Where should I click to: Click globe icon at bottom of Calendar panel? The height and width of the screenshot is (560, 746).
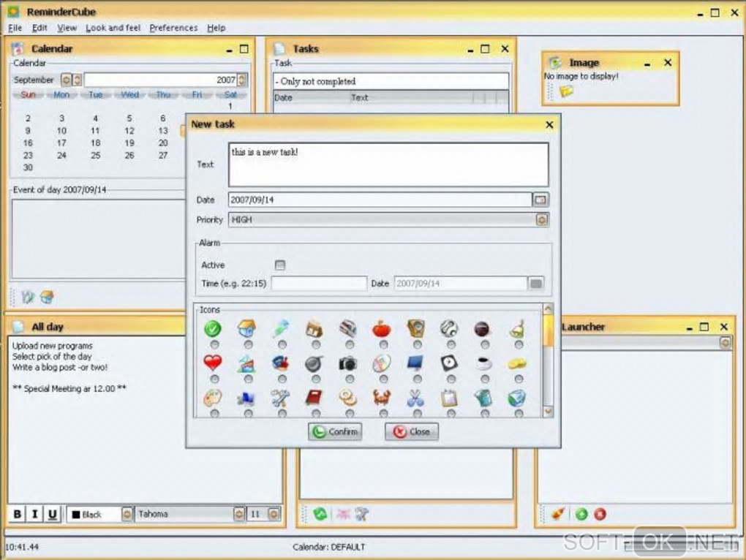[x=47, y=297]
